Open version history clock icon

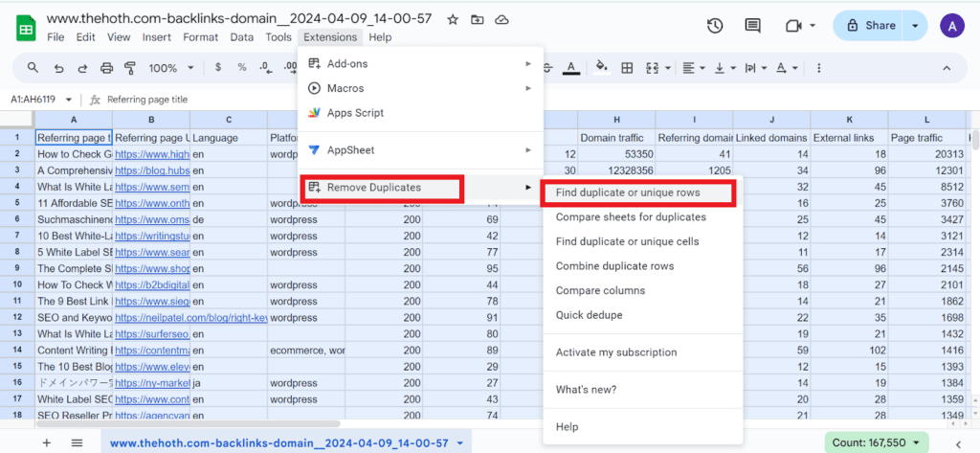[x=714, y=26]
